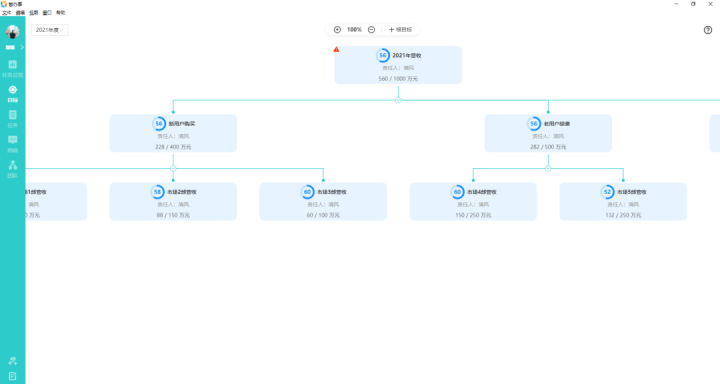Click the red warning triangle on root goal
This screenshot has width=720, height=384.
[x=336, y=49]
